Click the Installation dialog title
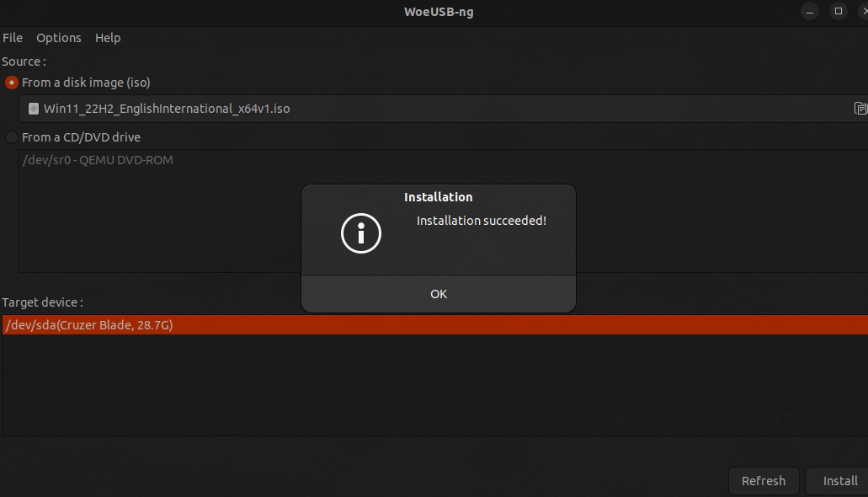 coord(438,196)
